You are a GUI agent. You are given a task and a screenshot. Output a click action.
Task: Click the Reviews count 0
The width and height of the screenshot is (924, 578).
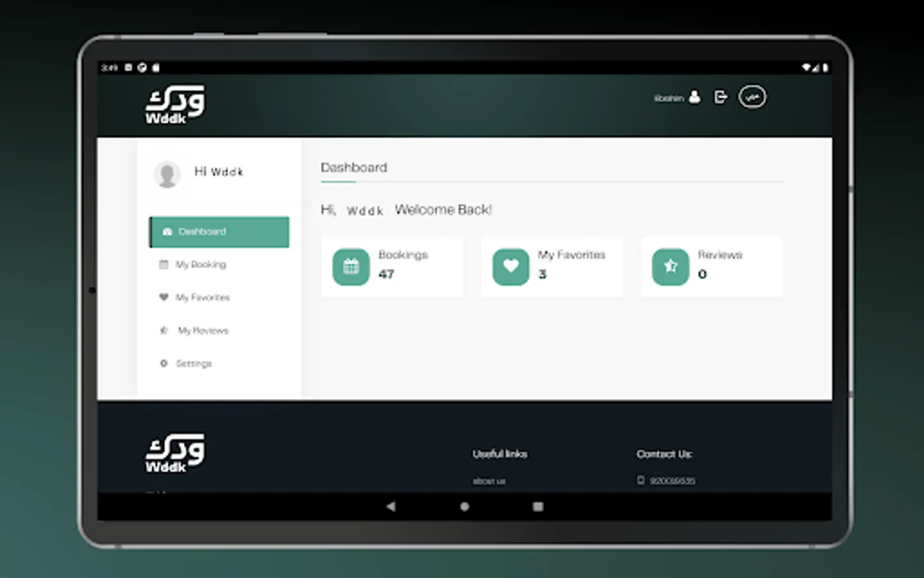[703, 274]
